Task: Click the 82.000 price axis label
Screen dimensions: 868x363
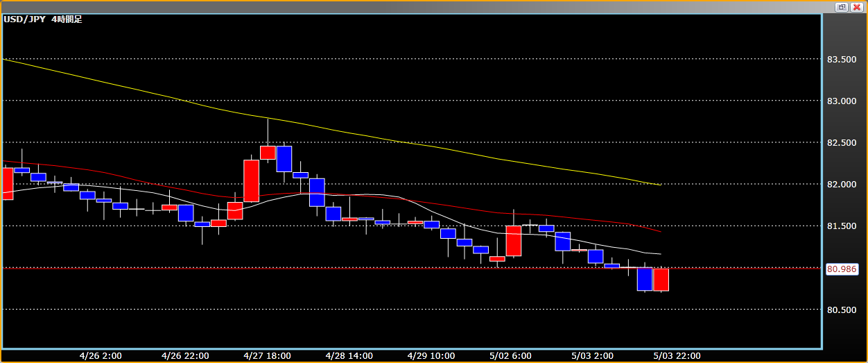Action: (x=842, y=185)
